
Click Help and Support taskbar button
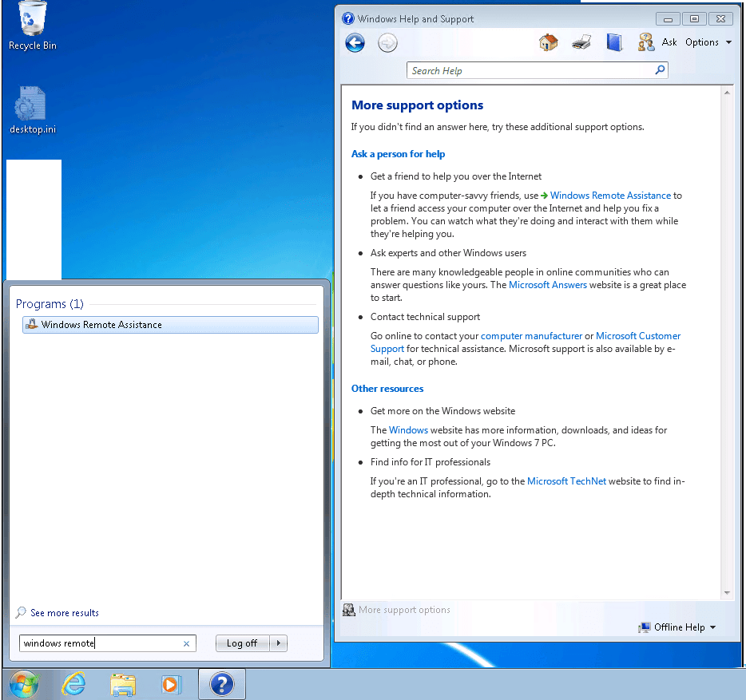pos(222,684)
